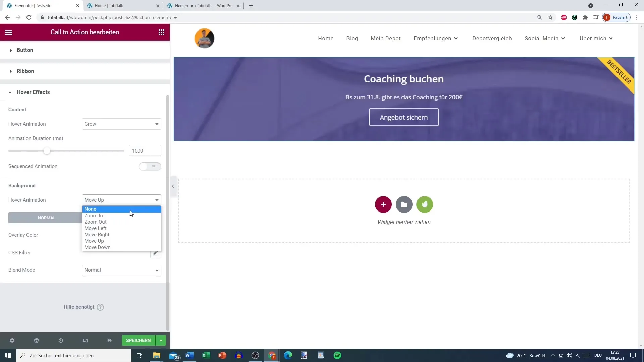Open the revision history icon
Screen dimensions: 644x362
point(61,340)
